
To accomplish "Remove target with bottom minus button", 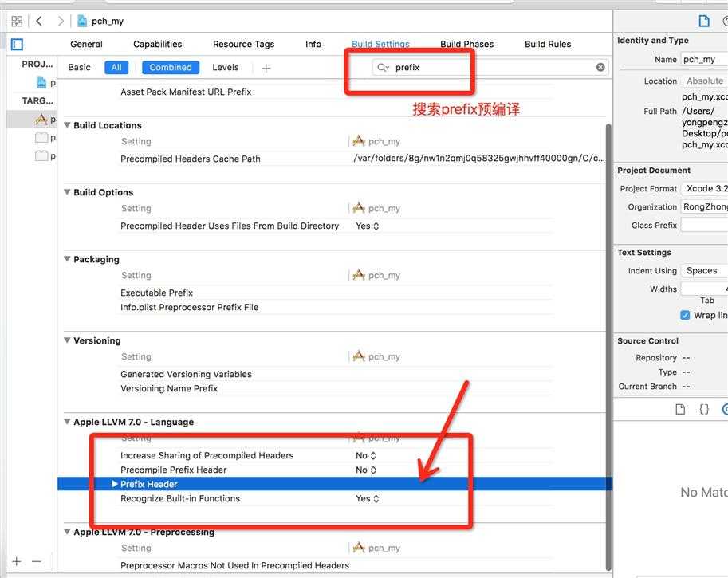I will pos(37,562).
